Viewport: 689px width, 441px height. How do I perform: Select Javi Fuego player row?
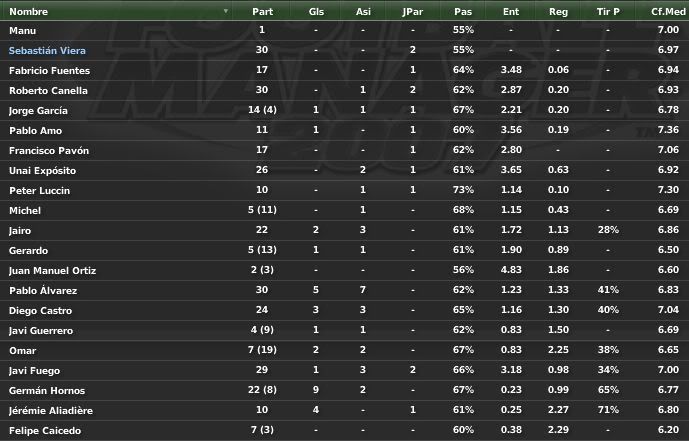coord(344,370)
